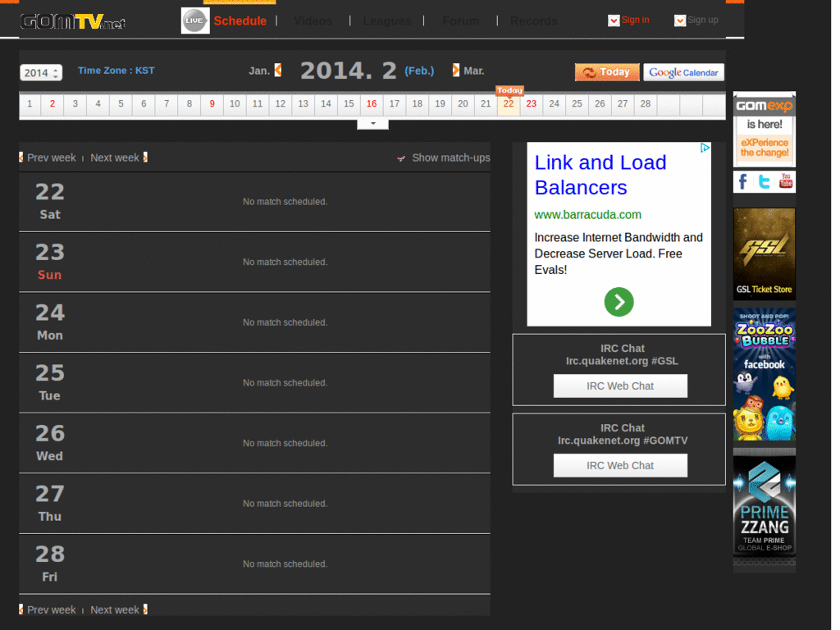Click bottom Next week link
Viewport: 840px width, 630px height.
[x=115, y=609]
